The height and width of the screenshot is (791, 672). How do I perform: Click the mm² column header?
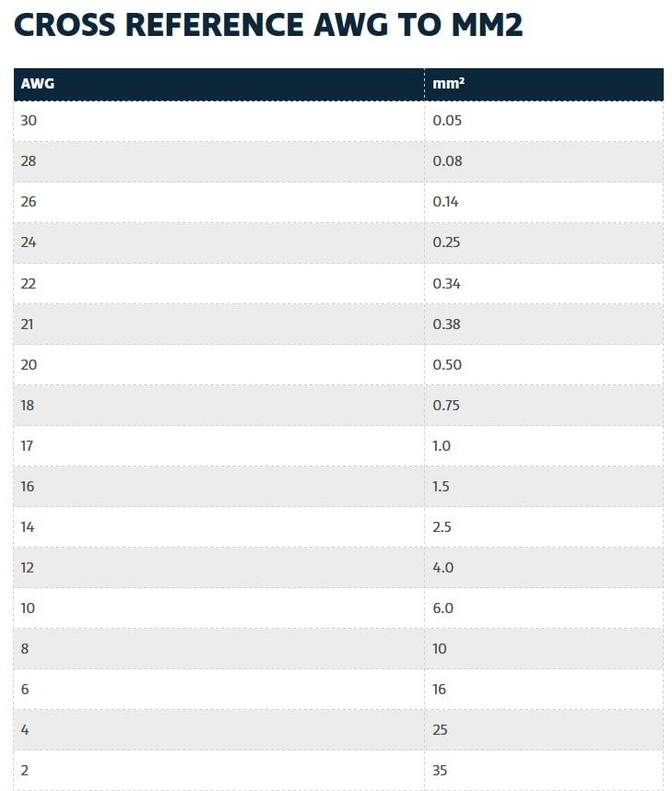click(x=448, y=84)
